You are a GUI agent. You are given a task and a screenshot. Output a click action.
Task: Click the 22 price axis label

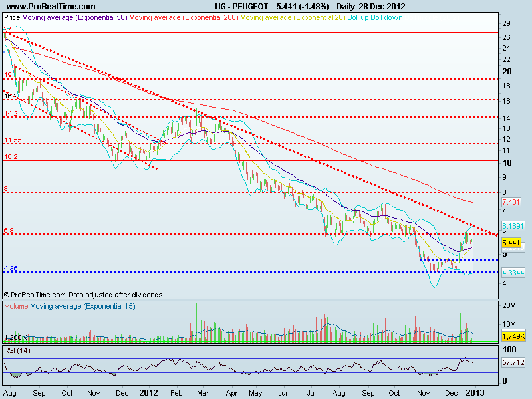(506, 59)
